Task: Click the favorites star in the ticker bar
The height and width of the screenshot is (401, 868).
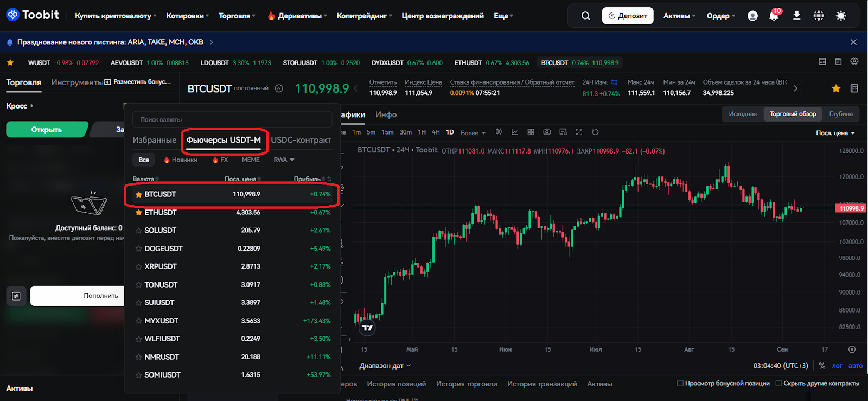Action: coord(10,63)
